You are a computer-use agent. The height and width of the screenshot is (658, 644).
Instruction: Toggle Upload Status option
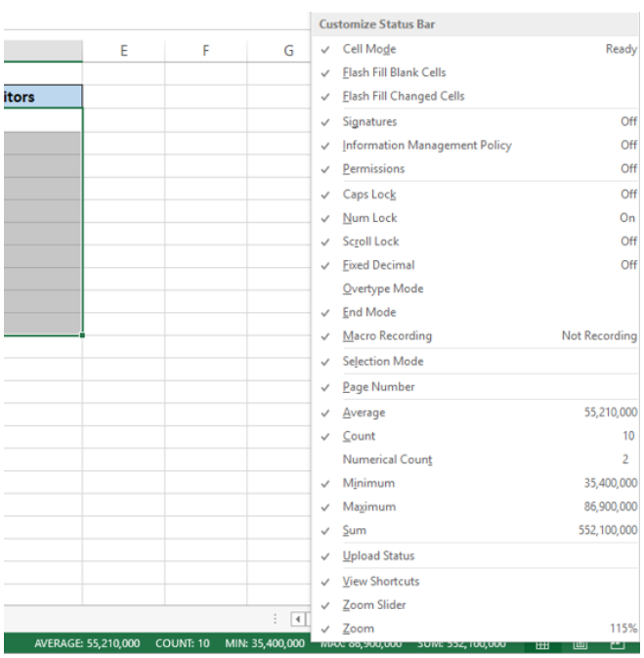click(x=476, y=555)
